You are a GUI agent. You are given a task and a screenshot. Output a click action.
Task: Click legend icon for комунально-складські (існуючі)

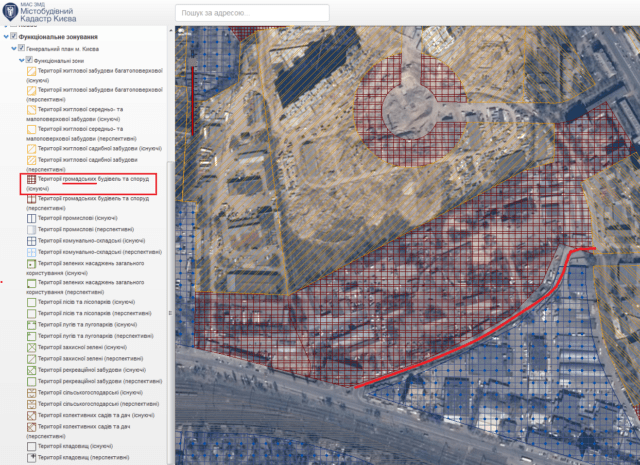(31, 242)
